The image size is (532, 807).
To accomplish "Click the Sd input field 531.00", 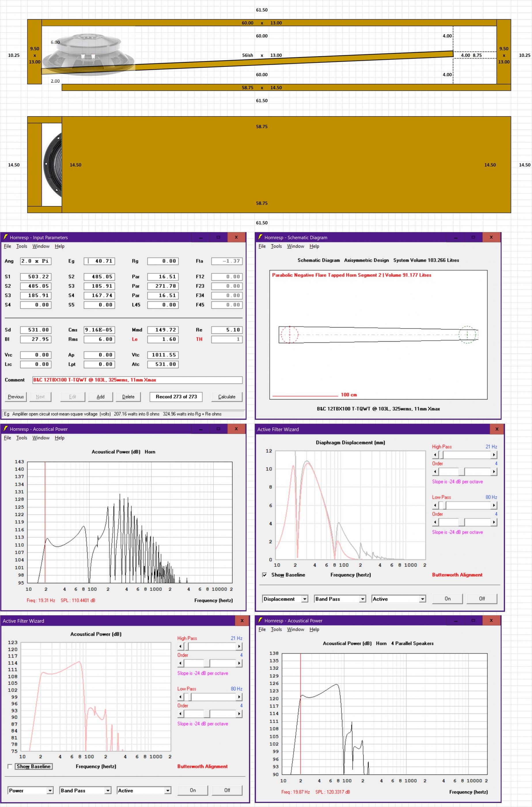I will 36,330.
